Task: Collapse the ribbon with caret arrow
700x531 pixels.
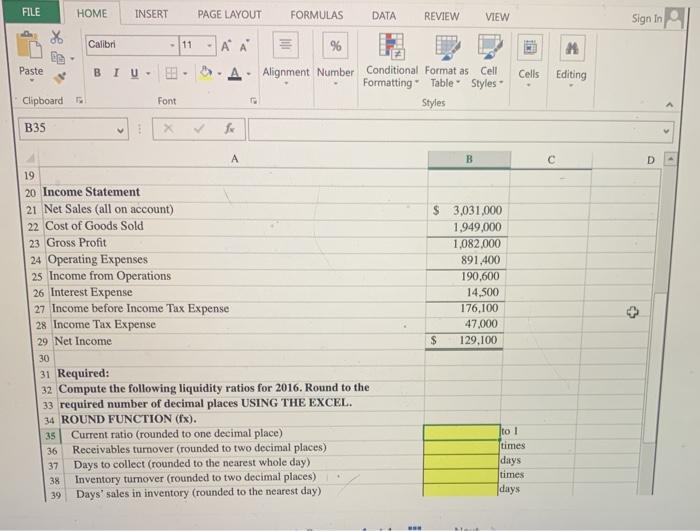Action: (669, 105)
